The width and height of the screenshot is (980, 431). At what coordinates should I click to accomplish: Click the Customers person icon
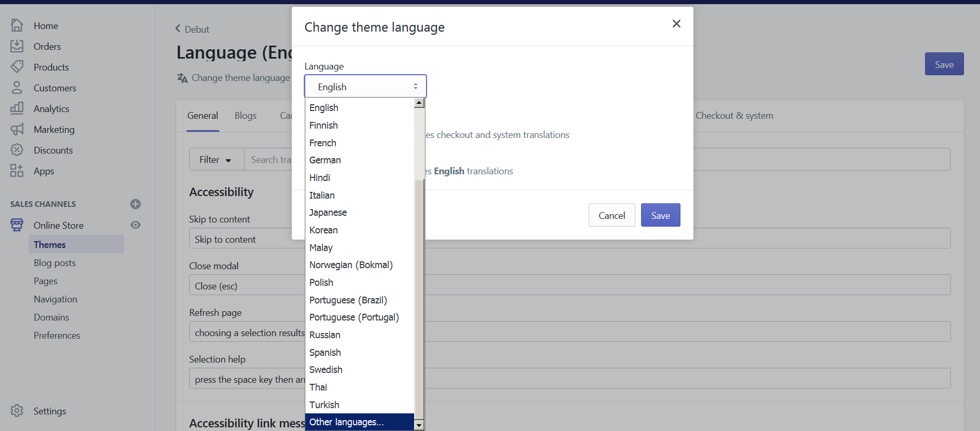point(17,88)
